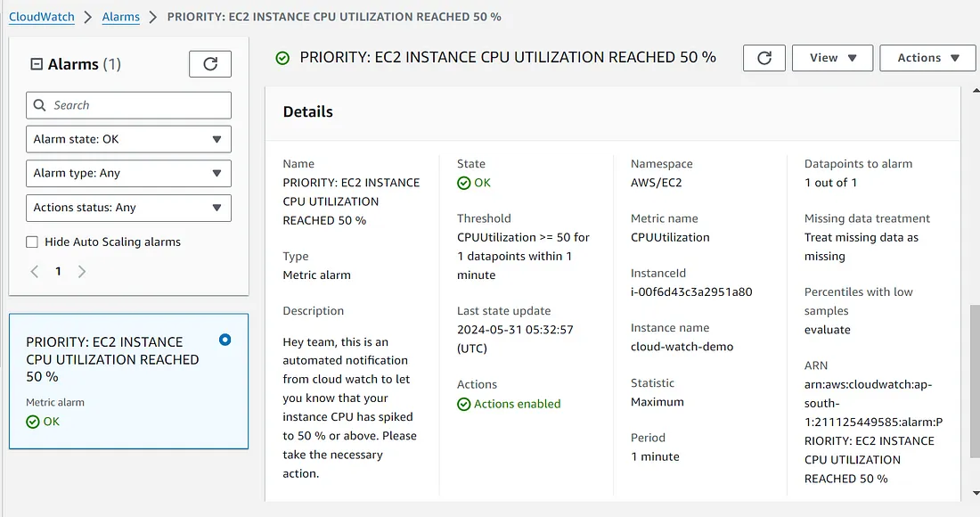Refresh the Alarms list in the sidebar
The height and width of the screenshot is (517, 980).
pyautogui.click(x=210, y=64)
